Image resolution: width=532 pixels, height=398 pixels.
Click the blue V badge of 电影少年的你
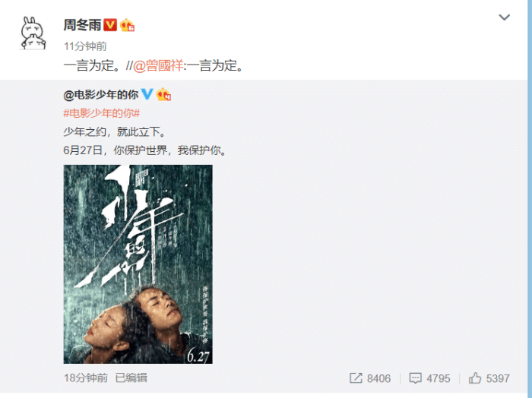click(x=147, y=94)
